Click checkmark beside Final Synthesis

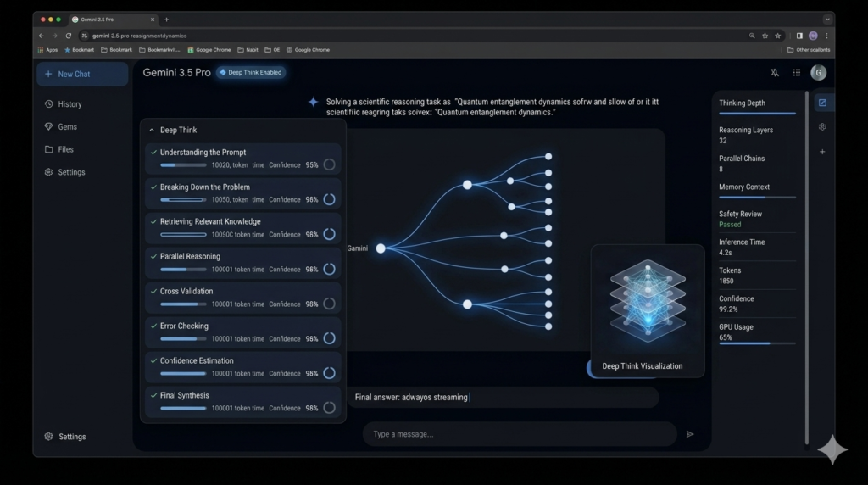[x=154, y=395]
